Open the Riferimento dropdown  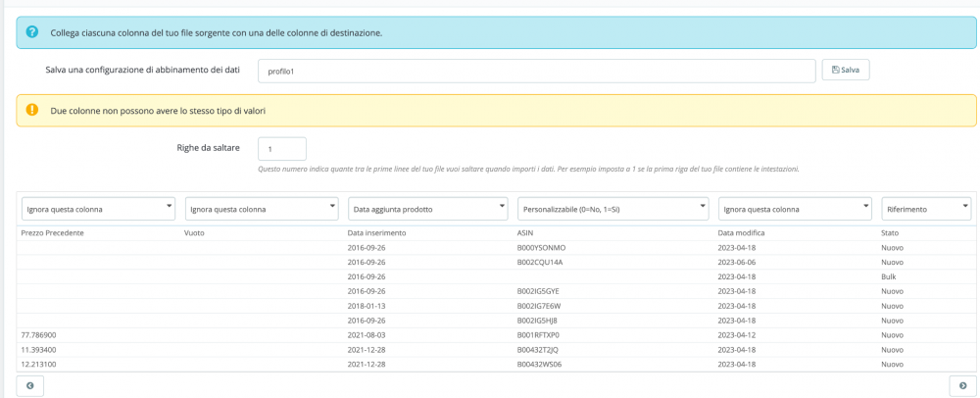pos(926,210)
